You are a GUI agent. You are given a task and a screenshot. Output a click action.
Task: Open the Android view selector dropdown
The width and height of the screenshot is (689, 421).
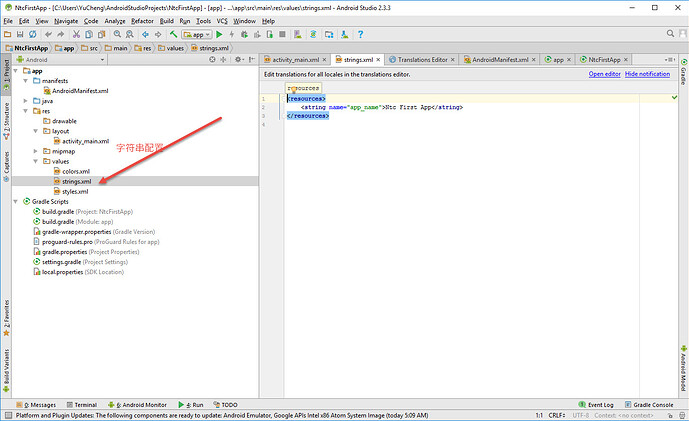tap(61, 59)
